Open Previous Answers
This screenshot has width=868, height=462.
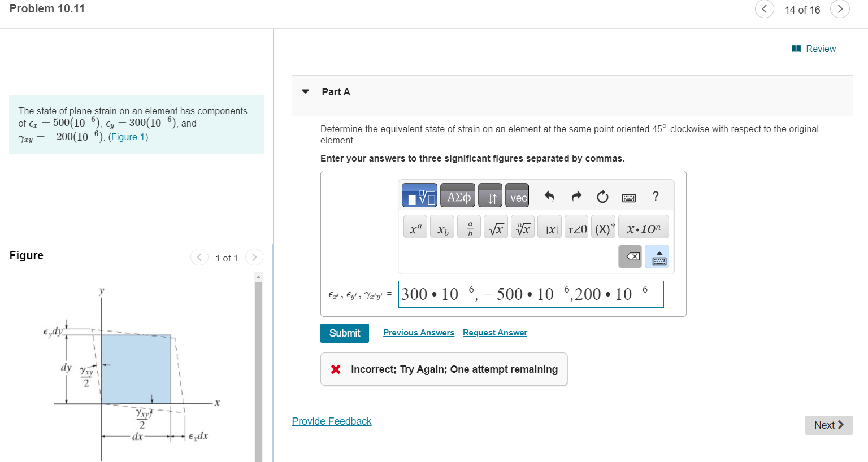[x=419, y=333]
